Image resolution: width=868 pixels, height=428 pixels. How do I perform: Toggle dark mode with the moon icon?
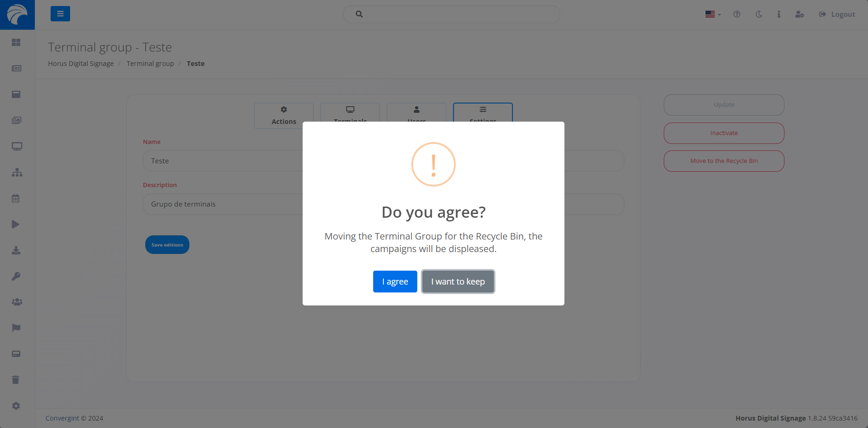point(759,14)
